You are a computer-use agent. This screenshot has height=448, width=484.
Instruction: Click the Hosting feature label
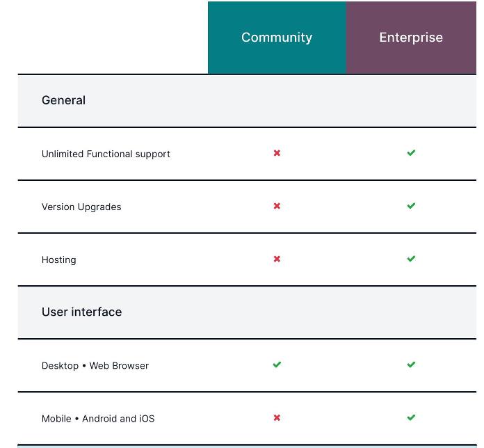pos(59,259)
